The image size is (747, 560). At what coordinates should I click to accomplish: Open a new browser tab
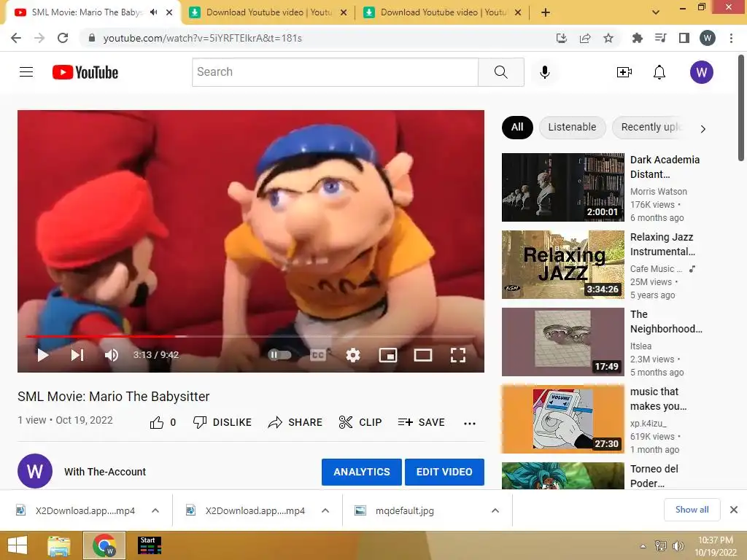(x=546, y=12)
